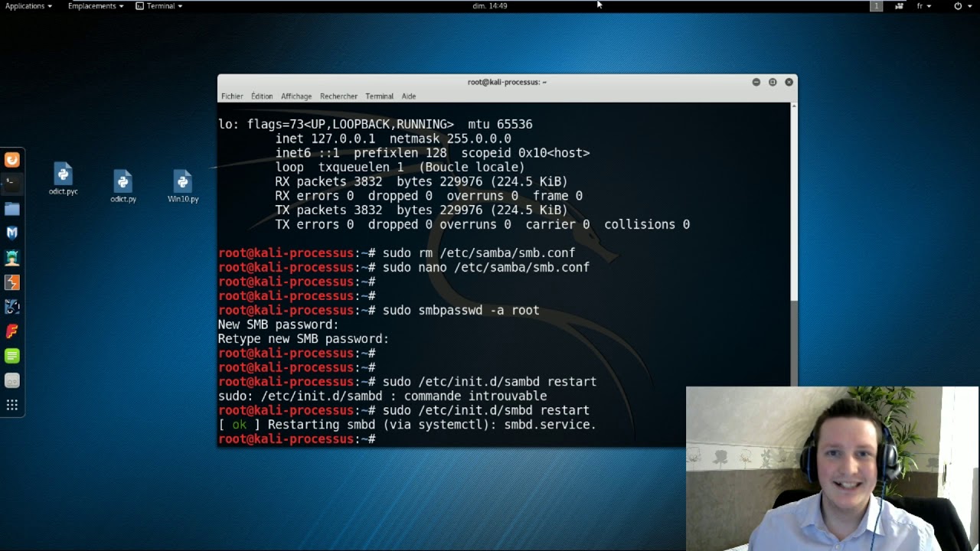Open the Édition menu
The height and width of the screenshot is (551, 980).
click(262, 96)
